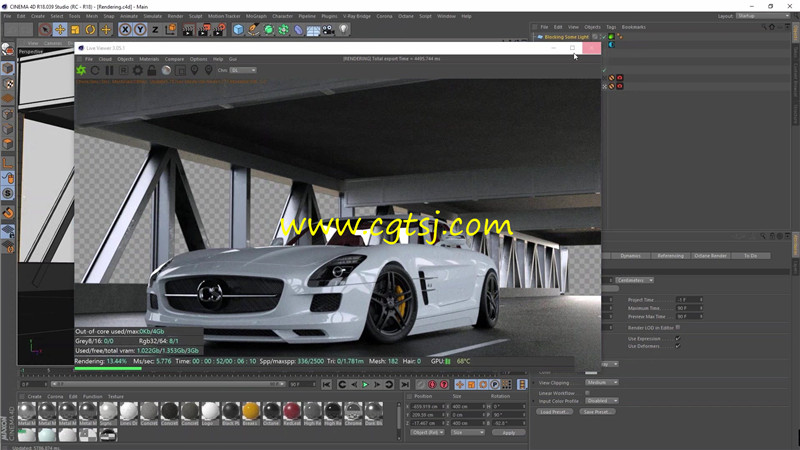
Task: Click the Load Preset button
Action: (555, 412)
